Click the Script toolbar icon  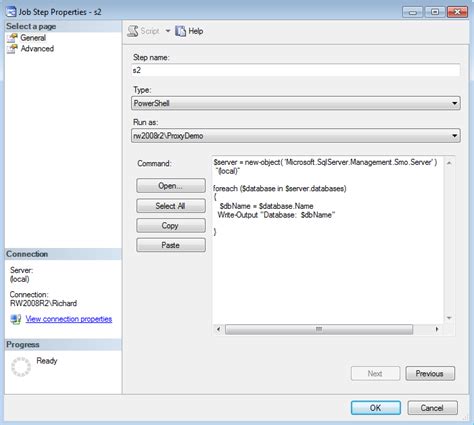[133, 31]
